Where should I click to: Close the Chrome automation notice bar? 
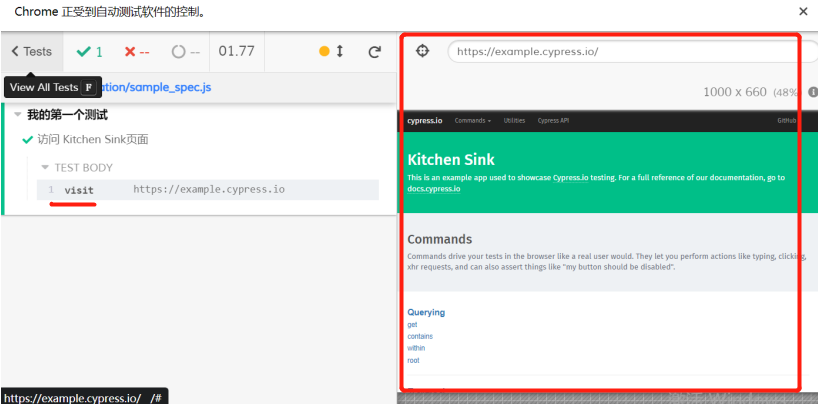click(x=803, y=12)
